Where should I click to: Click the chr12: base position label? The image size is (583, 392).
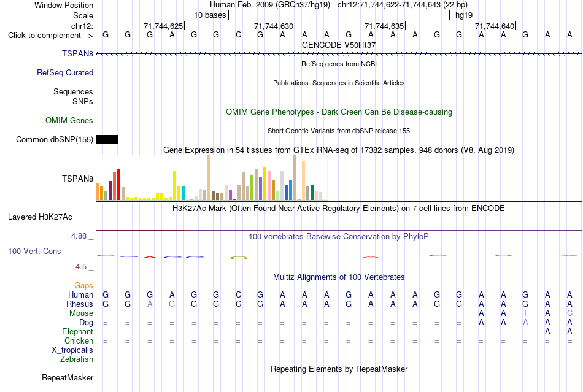point(82,26)
